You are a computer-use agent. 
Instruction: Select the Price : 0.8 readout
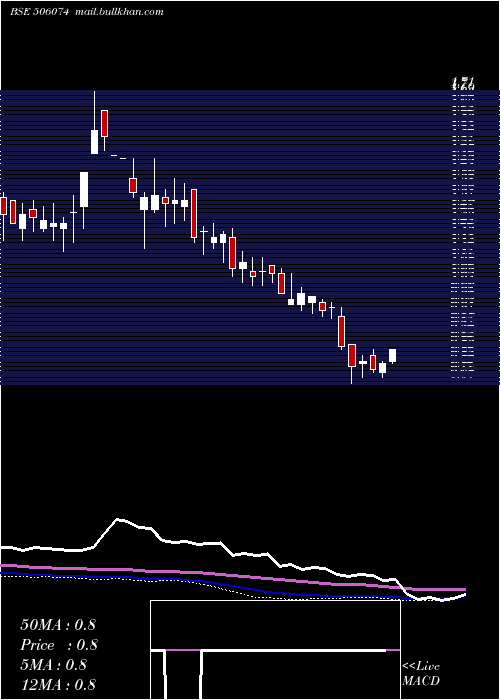point(59,645)
